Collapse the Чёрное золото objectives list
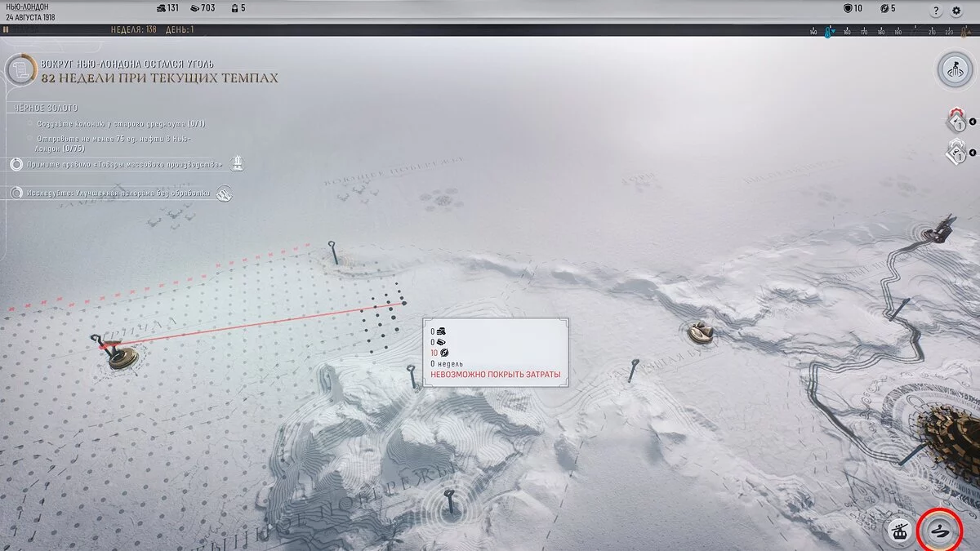Viewport: 980px width, 551px height. click(x=46, y=108)
